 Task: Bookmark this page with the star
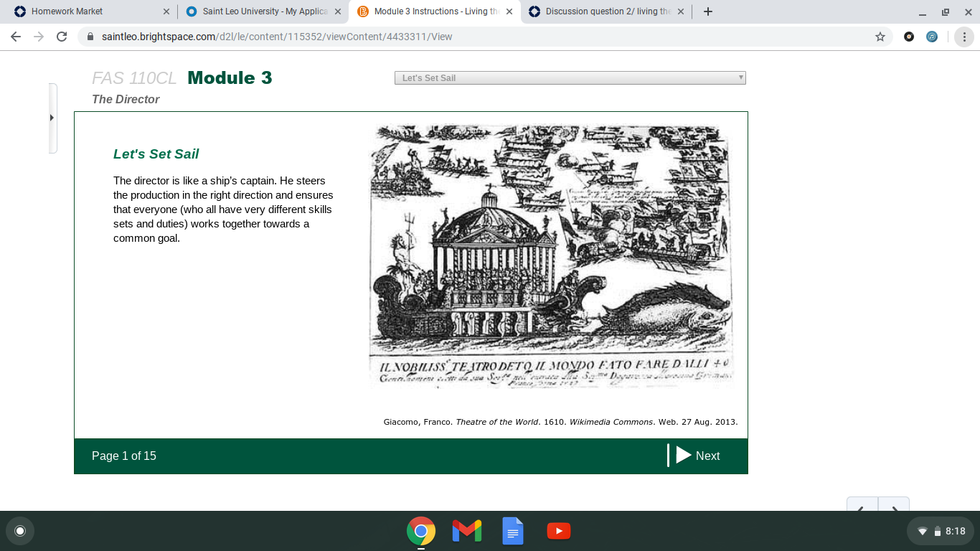coord(880,37)
